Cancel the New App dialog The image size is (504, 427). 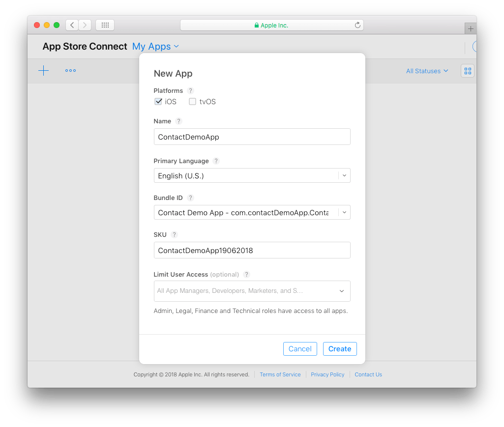(x=300, y=348)
